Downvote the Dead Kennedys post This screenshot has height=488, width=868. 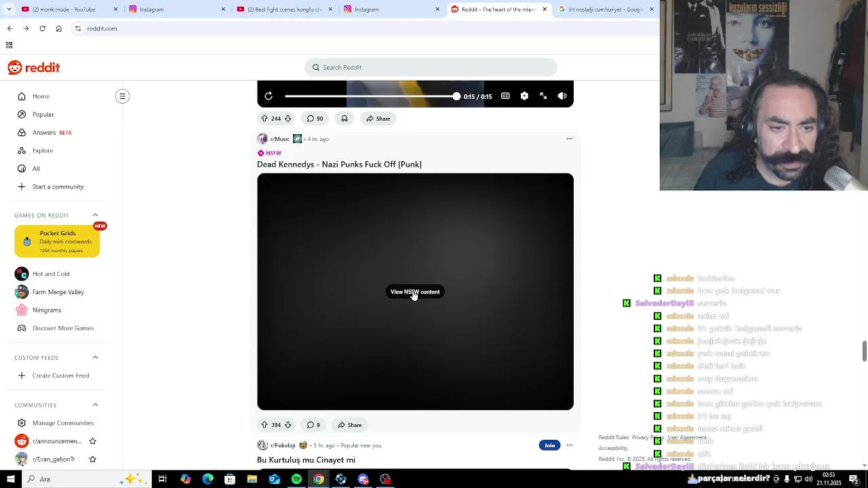point(288,425)
